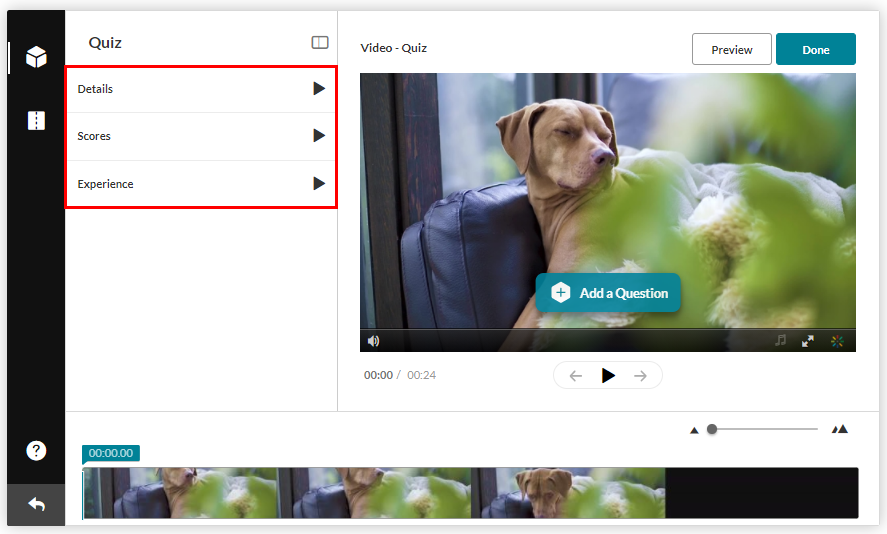
Task: Enter fullscreen mode on video player
Action: click(808, 341)
